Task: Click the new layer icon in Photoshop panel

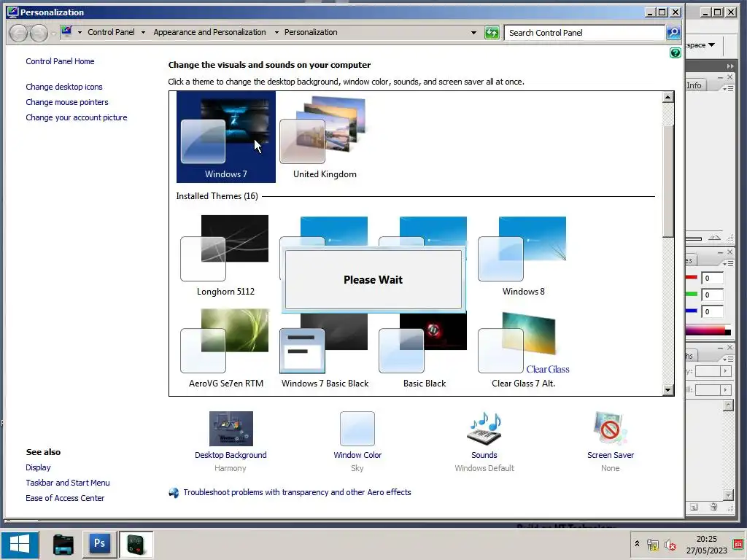Action: click(694, 507)
